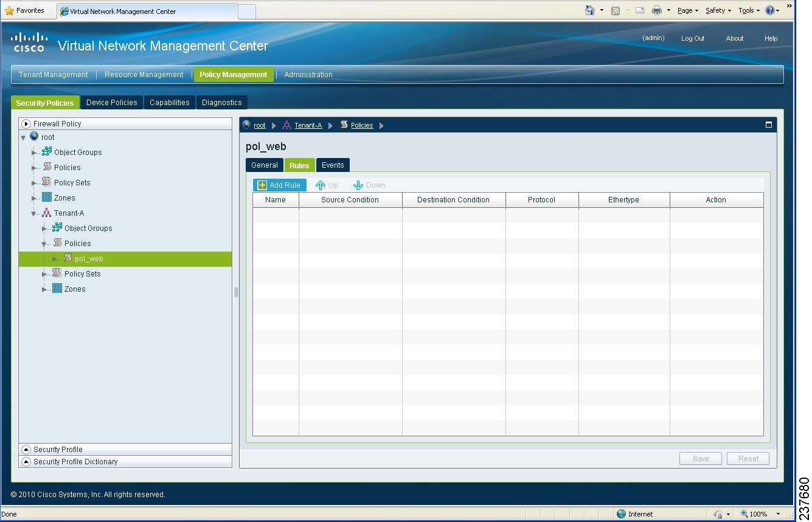Viewport: 812px width, 522px height.
Task: Click the Save button
Action: tap(700, 458)
